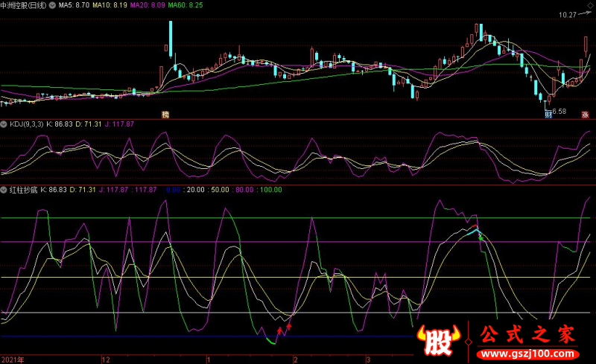Click the 涨 marker at chart's right end

585,115
